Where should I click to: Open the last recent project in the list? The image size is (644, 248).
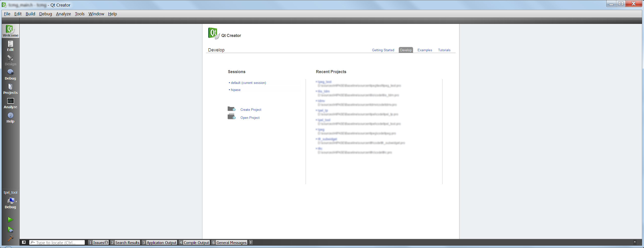coord(320,148)
